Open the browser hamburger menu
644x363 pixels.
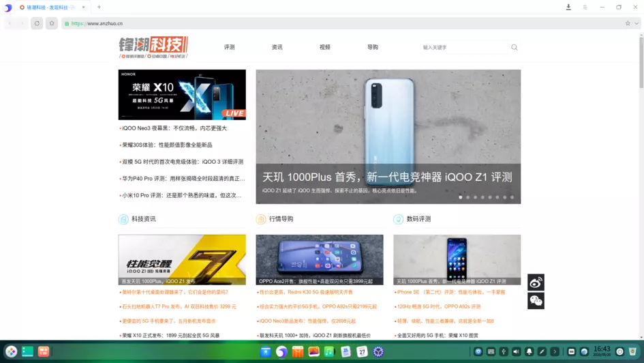[x=585, y=7]
